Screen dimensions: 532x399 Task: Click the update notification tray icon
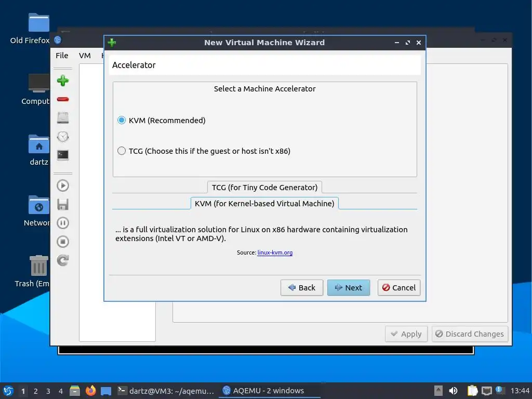(x=500, y=390)
